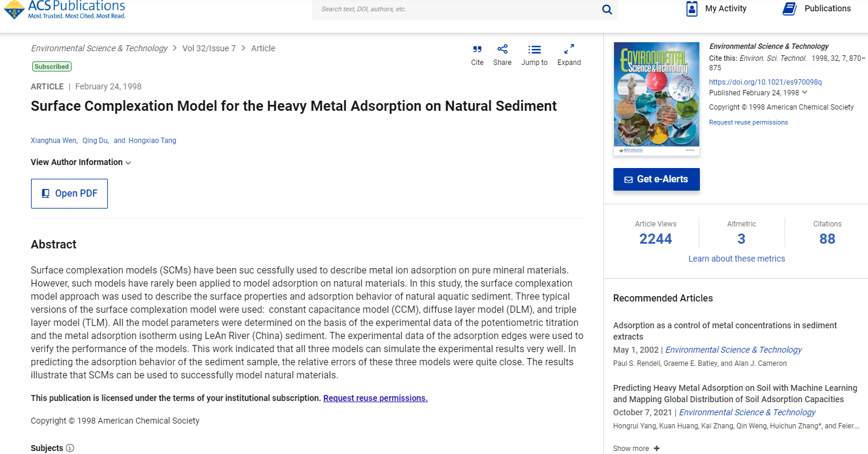Navigate to Vol 32/Issue 7 breadcrumb
868x454 pixels.
point(209,48)
